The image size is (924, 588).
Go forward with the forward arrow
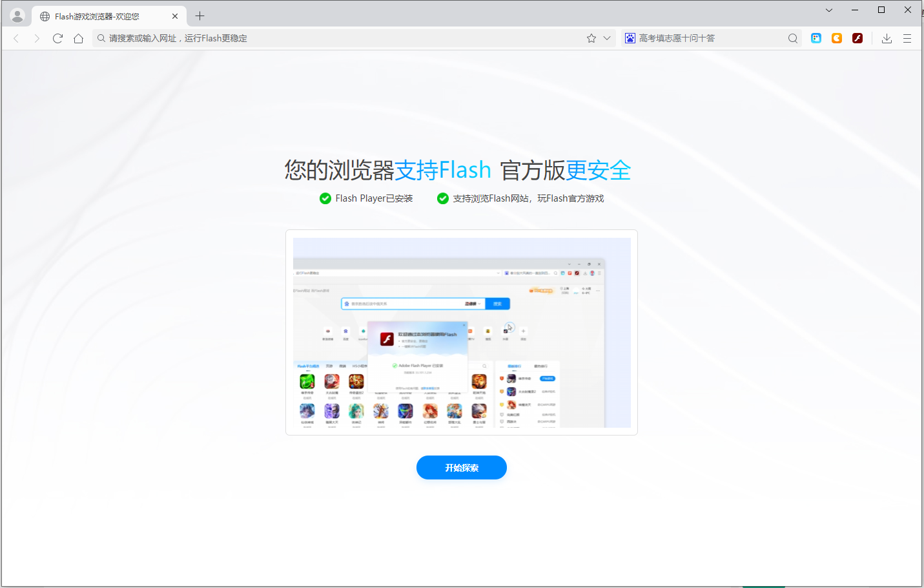[37, 38]
